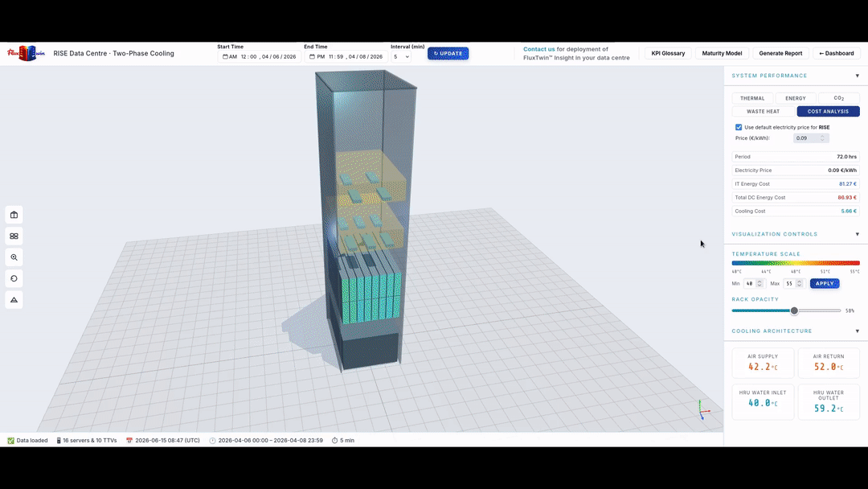
Task: Click the Rack Opacity slider handle
Action: [x=794, y=310]
